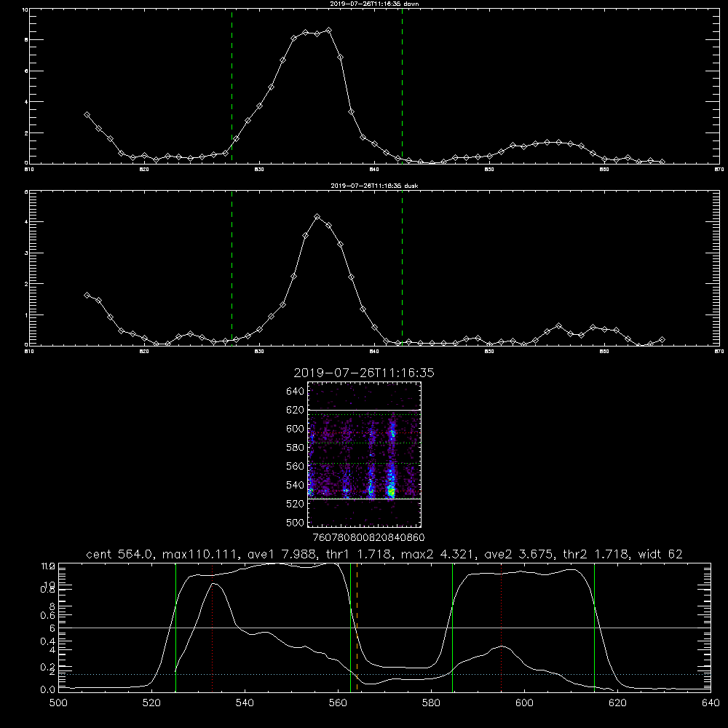The width and height of the screenshot is (728, 728).
Task: Click the dawn plot y-axis label 10
Action: click(25, 9)
